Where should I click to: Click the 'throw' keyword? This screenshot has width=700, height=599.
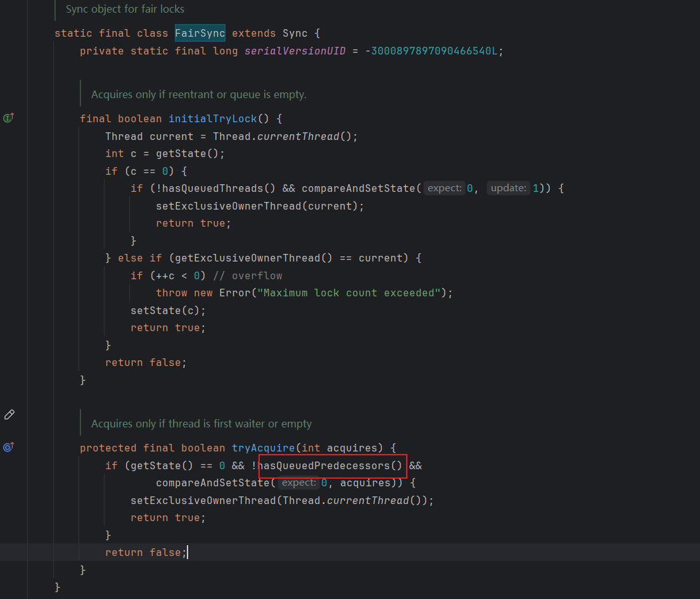point(172,293)
